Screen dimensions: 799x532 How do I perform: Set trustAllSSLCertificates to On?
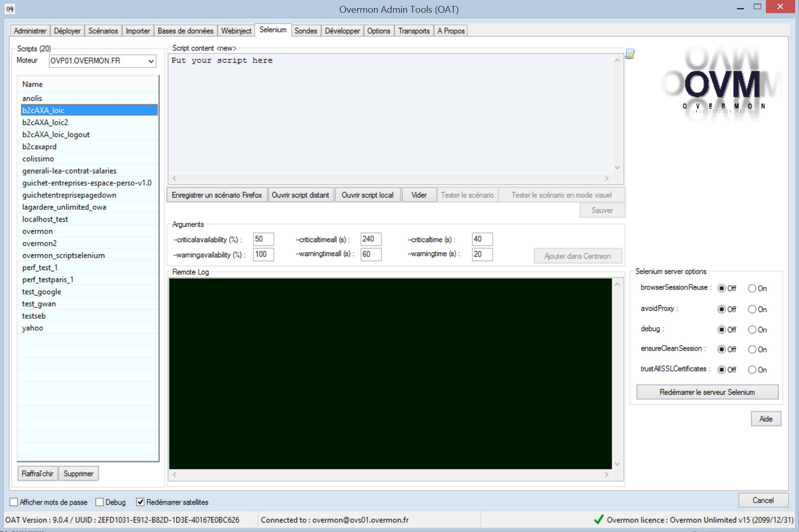752,370
